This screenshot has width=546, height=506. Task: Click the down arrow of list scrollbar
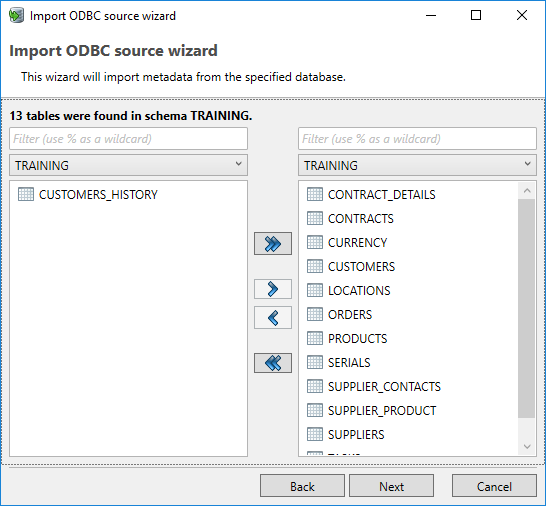tap(527, 446)
